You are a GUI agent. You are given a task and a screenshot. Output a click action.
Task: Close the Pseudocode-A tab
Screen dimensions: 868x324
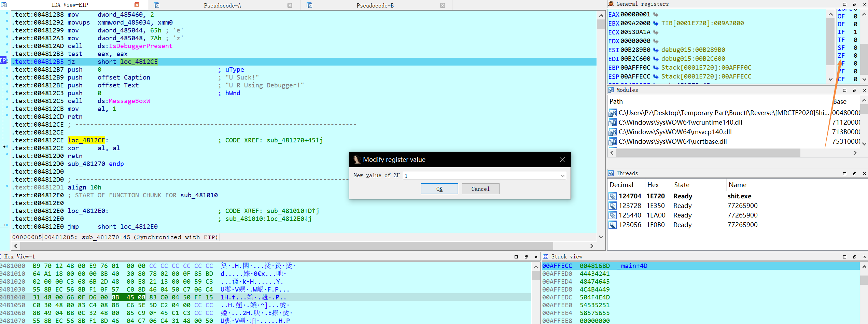[290, 5]
